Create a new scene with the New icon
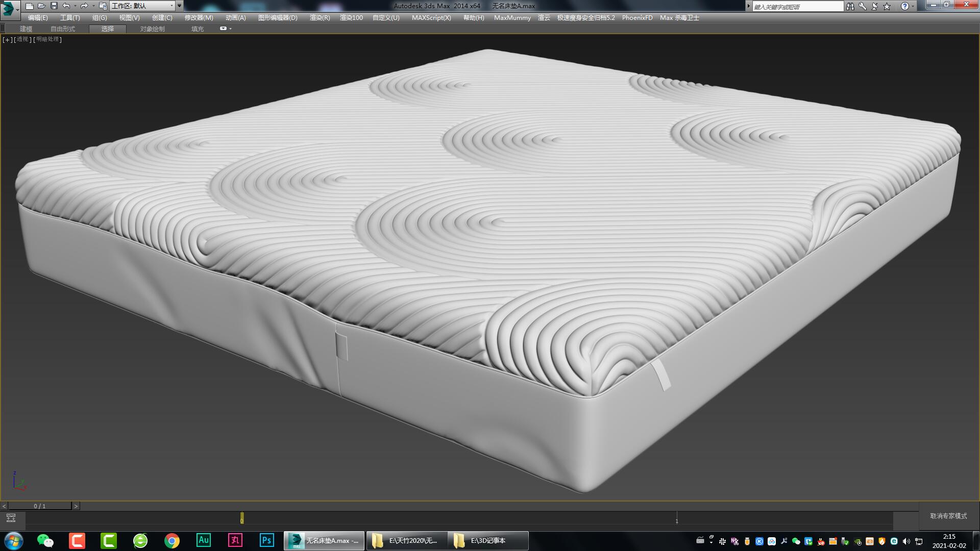The width and height of the screenshot is (980, 551). pos(29,6)
